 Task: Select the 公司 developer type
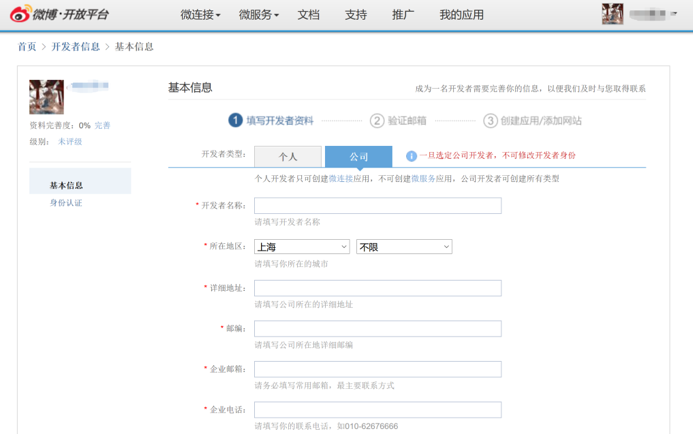(358, 157)
